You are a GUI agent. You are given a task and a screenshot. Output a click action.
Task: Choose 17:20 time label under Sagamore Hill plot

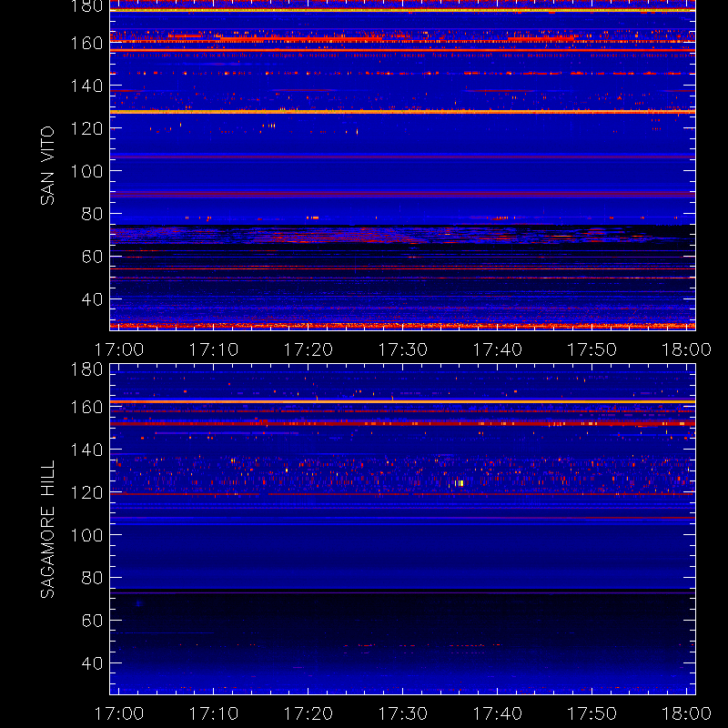(308, 713)
